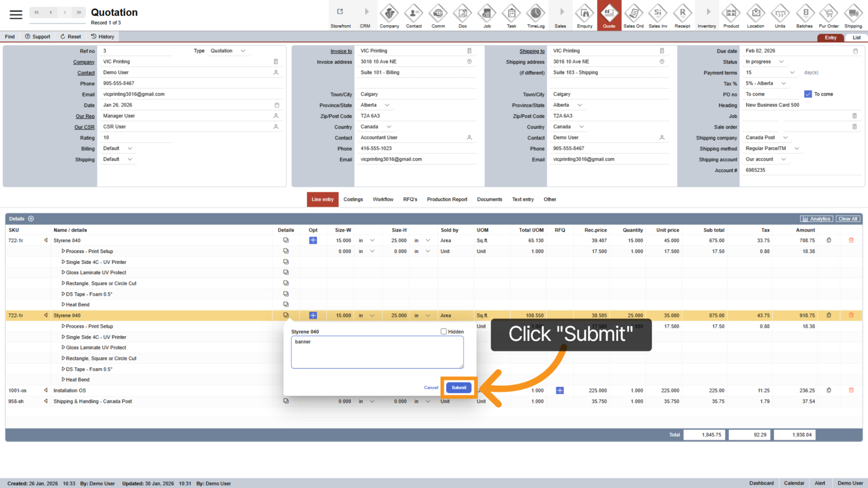
Task: Switch to the Costings tab
Action: click(353, 199)
